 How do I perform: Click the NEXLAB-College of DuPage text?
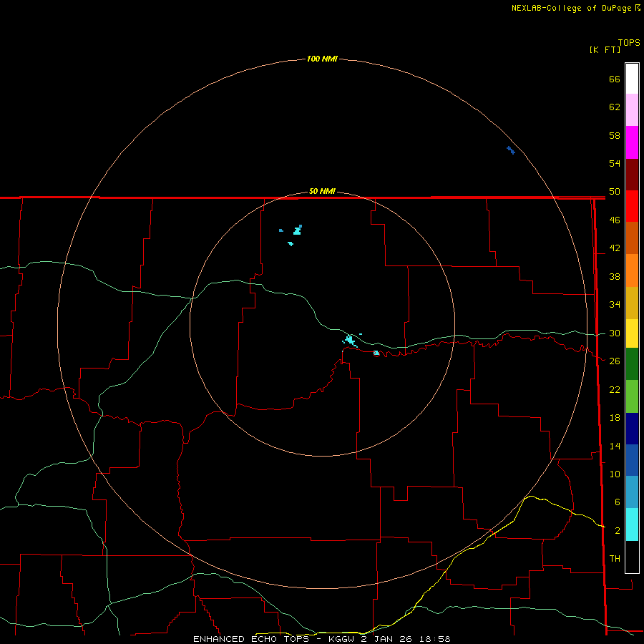(572, 8)
